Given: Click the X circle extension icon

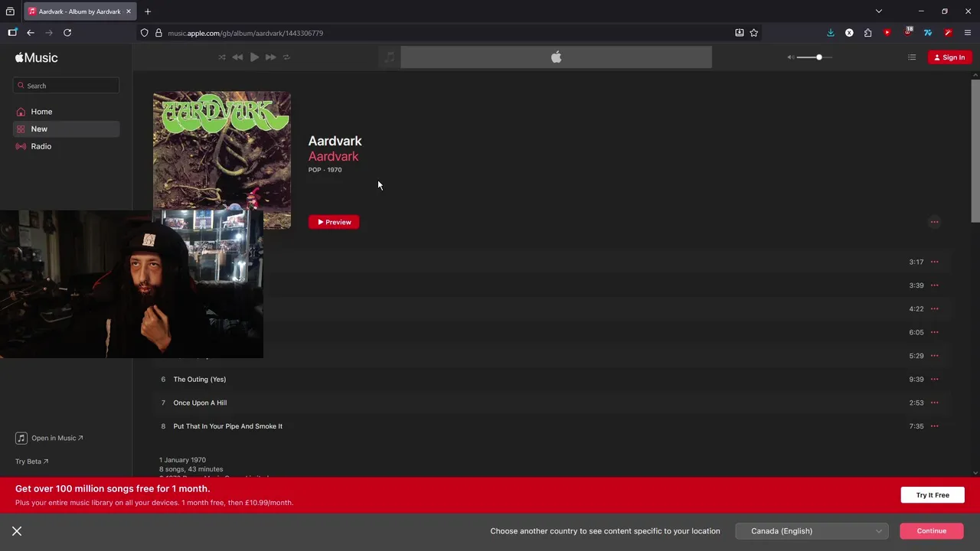Looking at the screenshot, I should [x=849, y=33].
